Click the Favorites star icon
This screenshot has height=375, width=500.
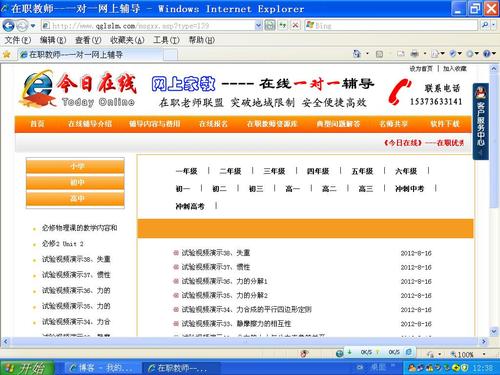7,54
